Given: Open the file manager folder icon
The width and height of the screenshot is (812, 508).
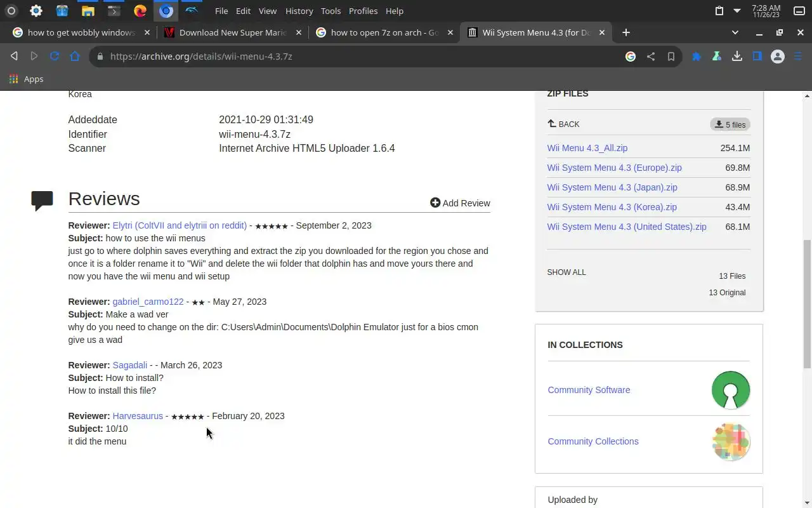Looking at the screenshot, I should click(88, 11).
